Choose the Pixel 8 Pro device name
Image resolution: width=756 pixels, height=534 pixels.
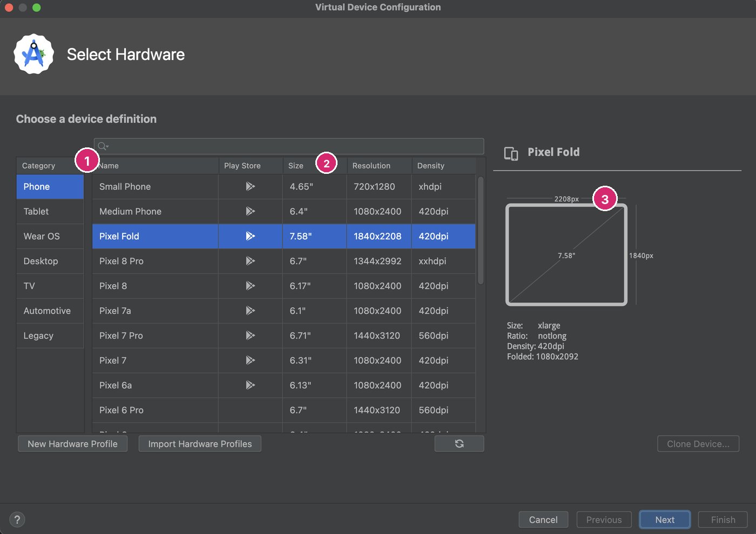(122, 261)
